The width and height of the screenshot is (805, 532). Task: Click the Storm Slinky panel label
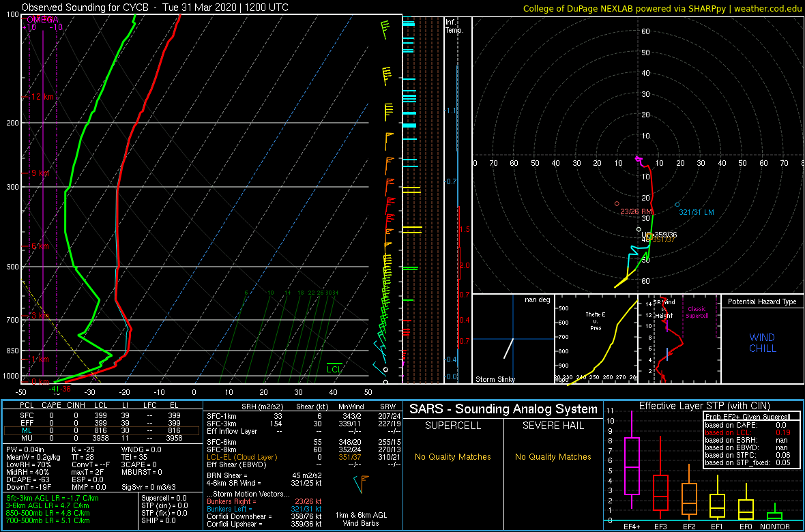click(495, 379)
